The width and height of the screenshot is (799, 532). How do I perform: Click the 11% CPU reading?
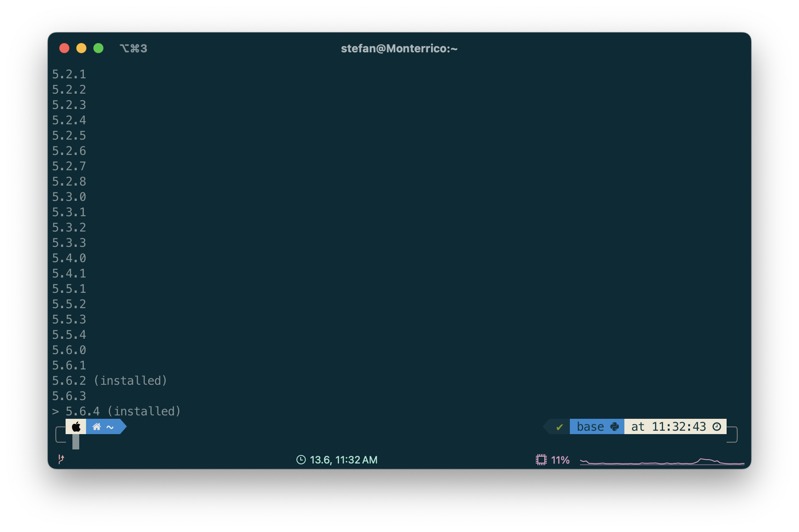tap(560, 460)
